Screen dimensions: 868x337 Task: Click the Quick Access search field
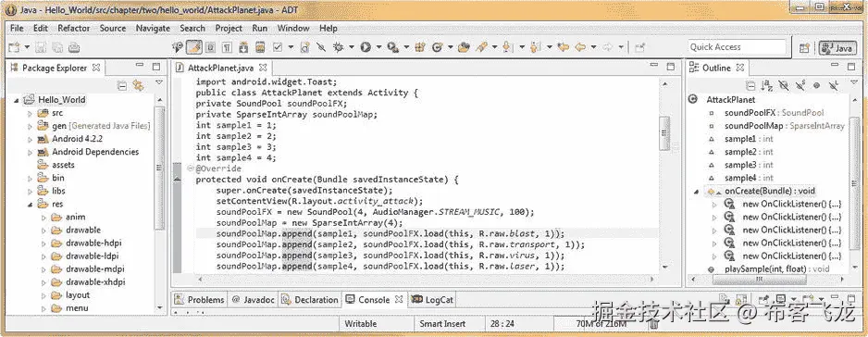[737, 47]
